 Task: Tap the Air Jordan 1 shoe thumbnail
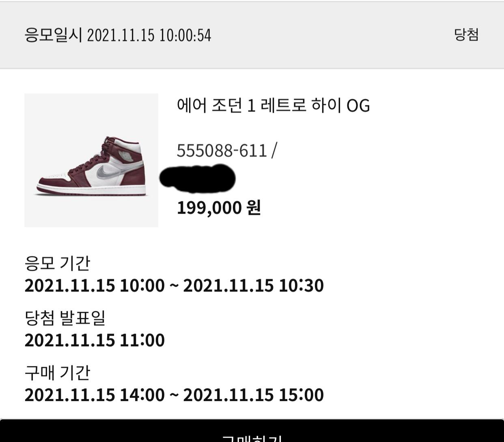[91, 160]
